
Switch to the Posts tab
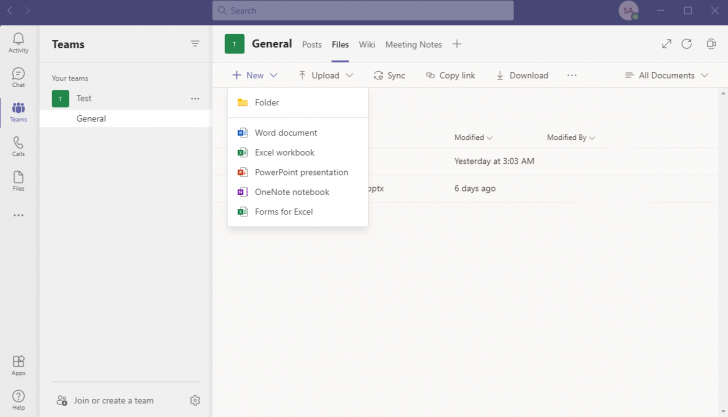(312, 45)
